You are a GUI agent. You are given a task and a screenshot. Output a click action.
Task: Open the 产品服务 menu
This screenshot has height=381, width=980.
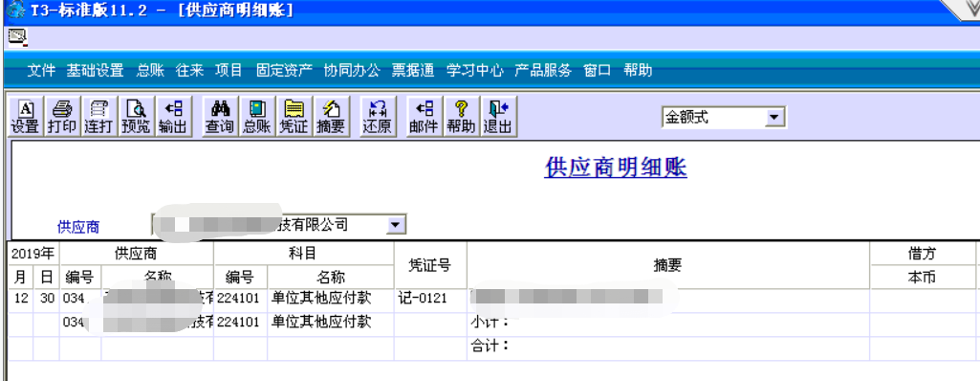tap(542, 71)
